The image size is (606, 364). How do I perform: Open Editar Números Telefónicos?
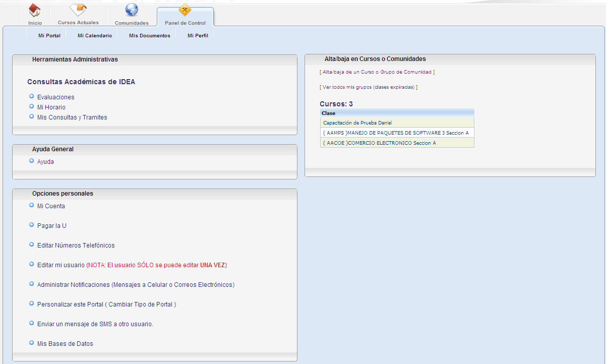76,246
